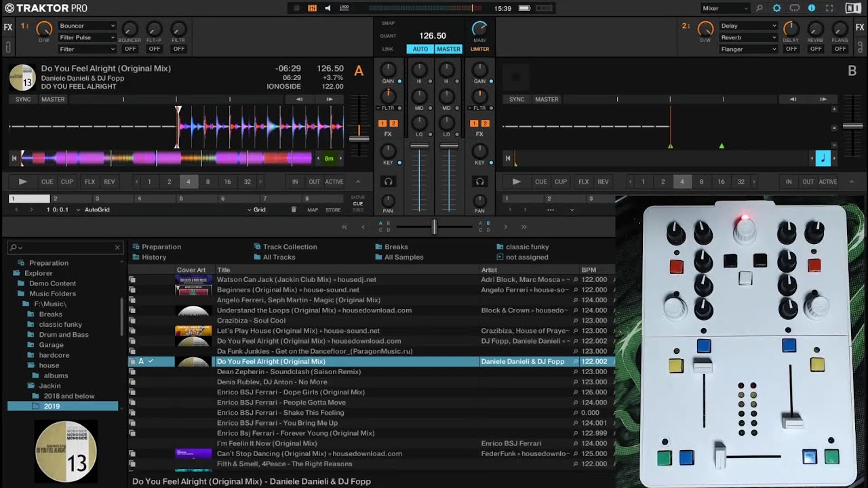The width and height of the screenshot is (868, 488).
Task: Skip to track start on deck B
Action: pos(507,159)
